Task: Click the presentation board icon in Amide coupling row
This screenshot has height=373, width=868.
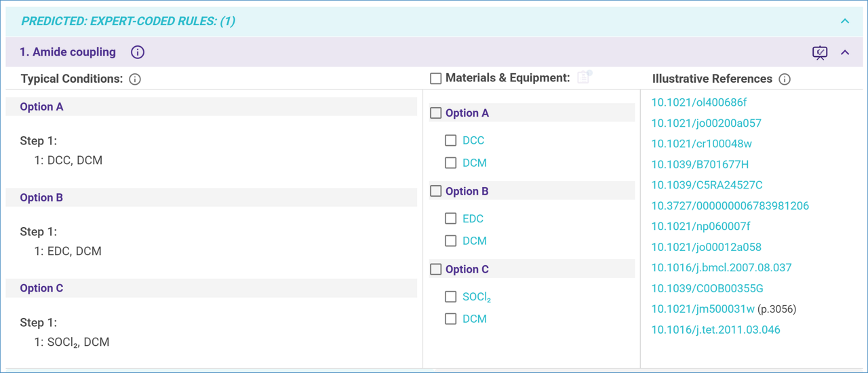Action: 820,53
